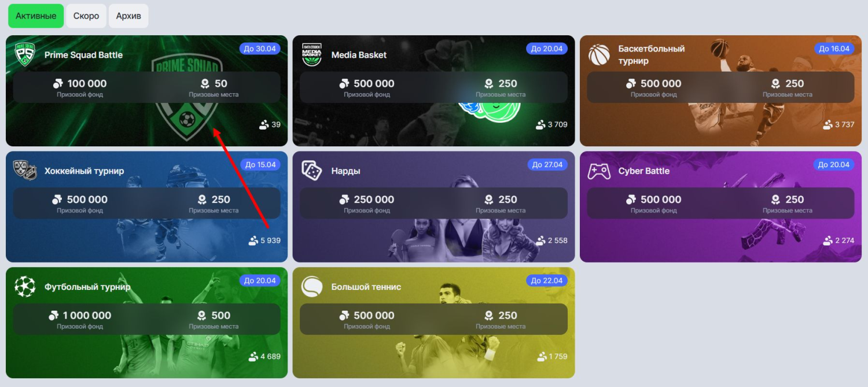This screenshot has height=387, width=868.
Task: Click the tennis ball icon of Большой теннис
Action: pos(312,286)
